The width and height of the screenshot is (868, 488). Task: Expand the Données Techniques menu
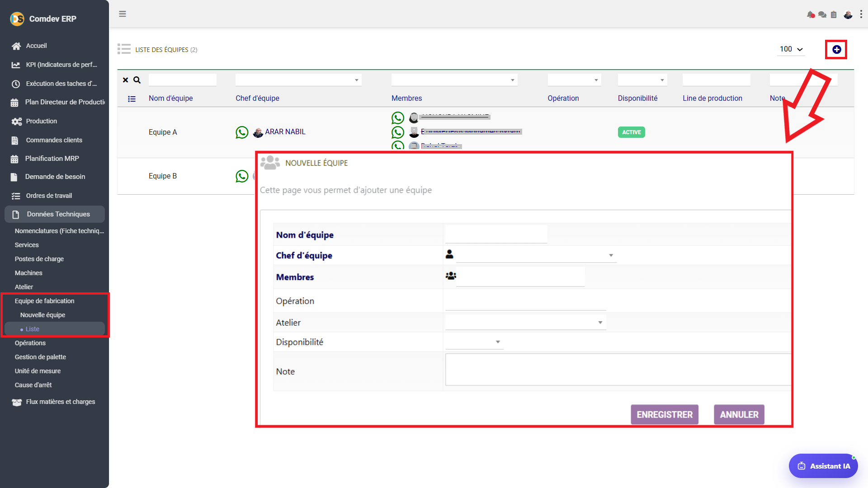55,214
